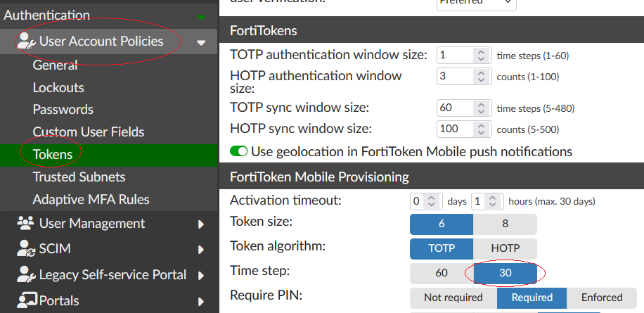Click the SCIM user sync icon

pyautogui.click(x=26, y=249)
